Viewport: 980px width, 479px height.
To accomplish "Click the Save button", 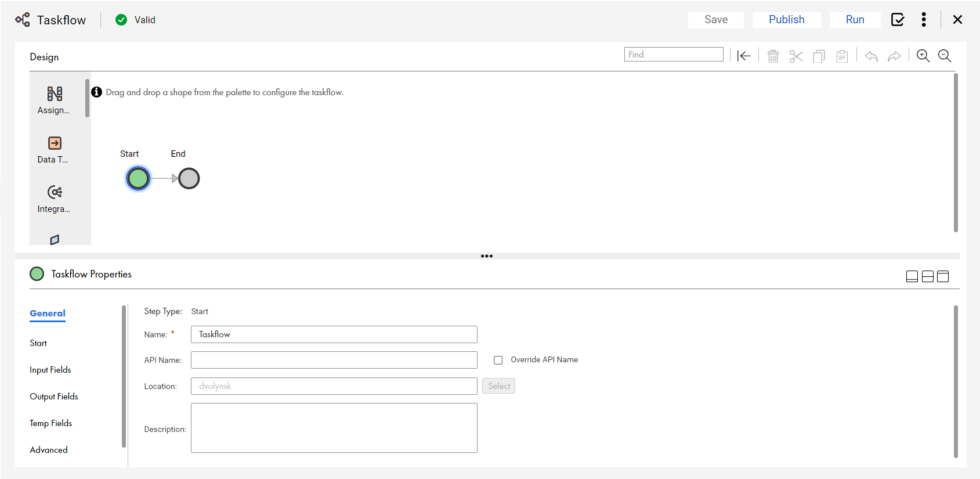I will 716,20.
